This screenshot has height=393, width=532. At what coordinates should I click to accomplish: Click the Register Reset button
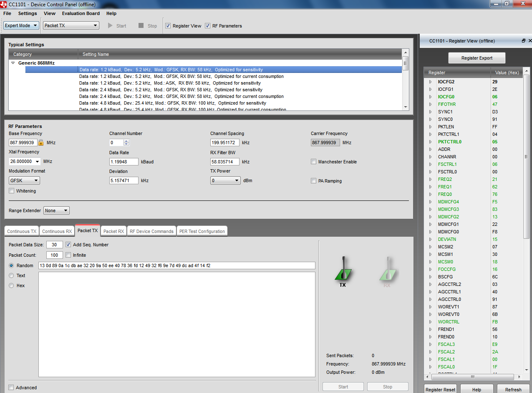[x=440, y=390]
